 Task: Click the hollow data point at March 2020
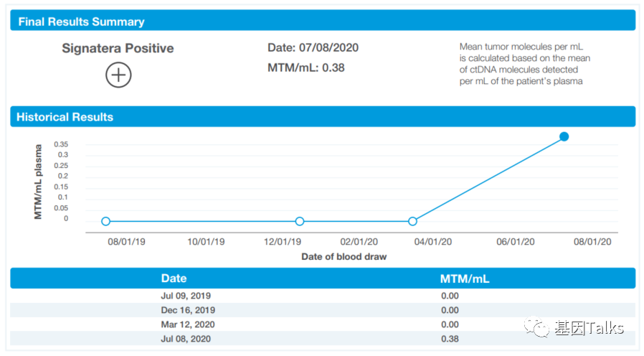pos(413,222)
